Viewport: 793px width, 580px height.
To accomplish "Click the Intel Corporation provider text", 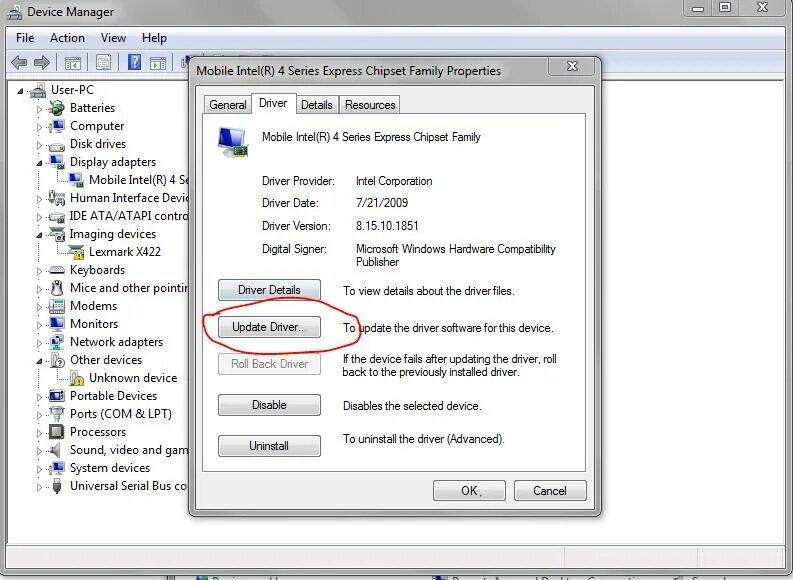I will tap(394, 181).
